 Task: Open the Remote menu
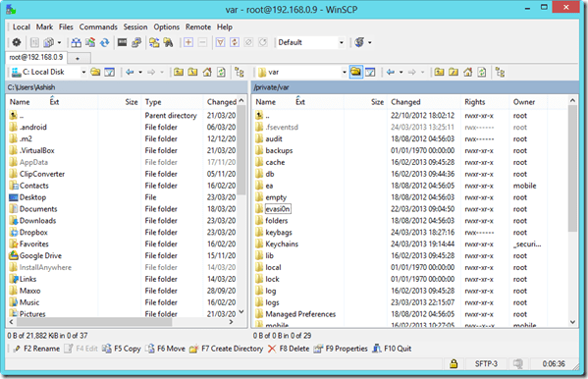198,27
